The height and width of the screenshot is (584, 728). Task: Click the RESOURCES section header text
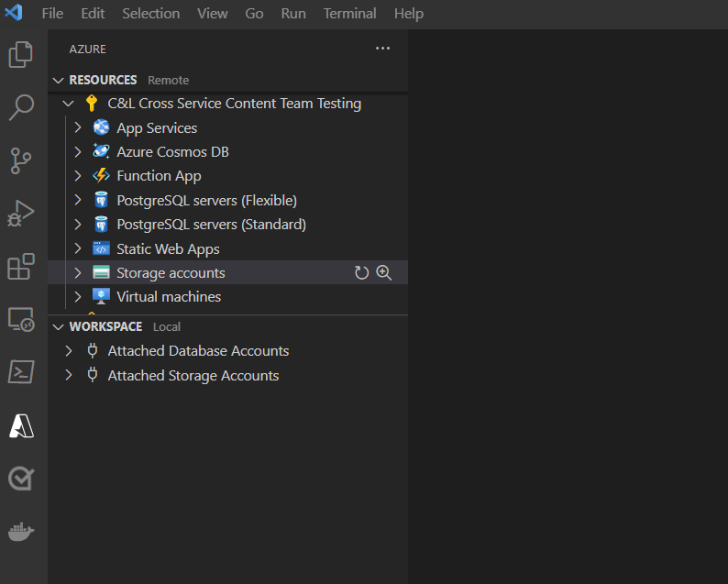103,81
